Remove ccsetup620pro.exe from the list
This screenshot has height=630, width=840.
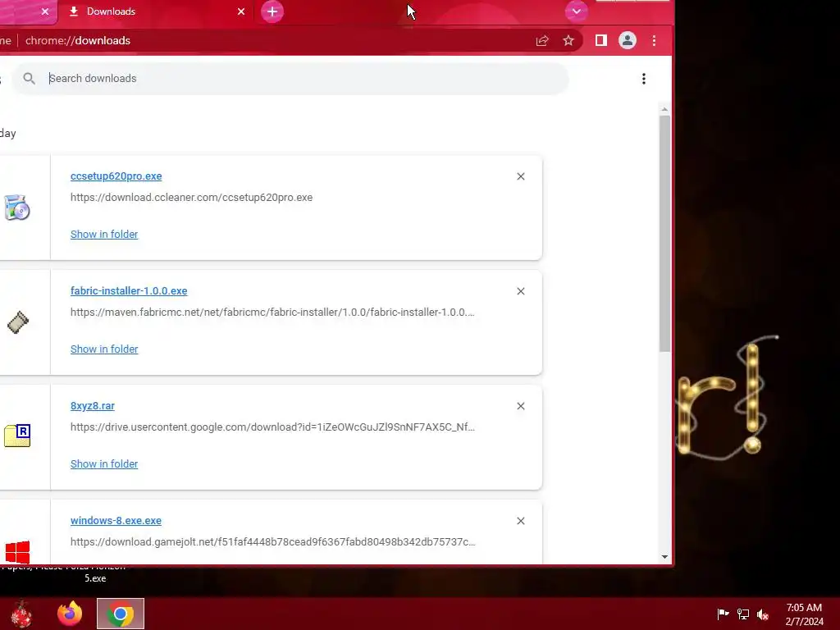(x=521, y=176)
